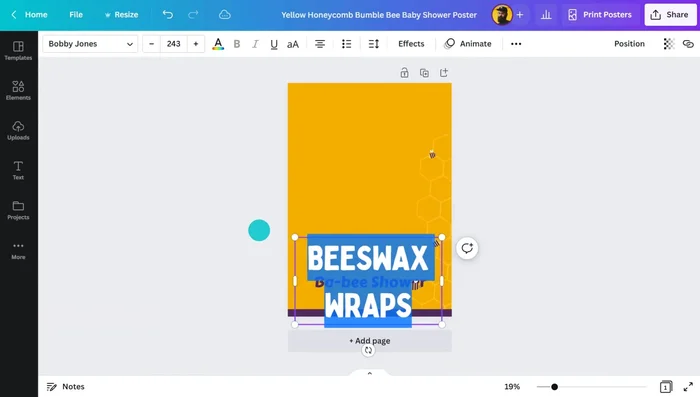This screenshot has height=397, width=700.
Task: Toggle italic formatting
Action: pos(255,44)
